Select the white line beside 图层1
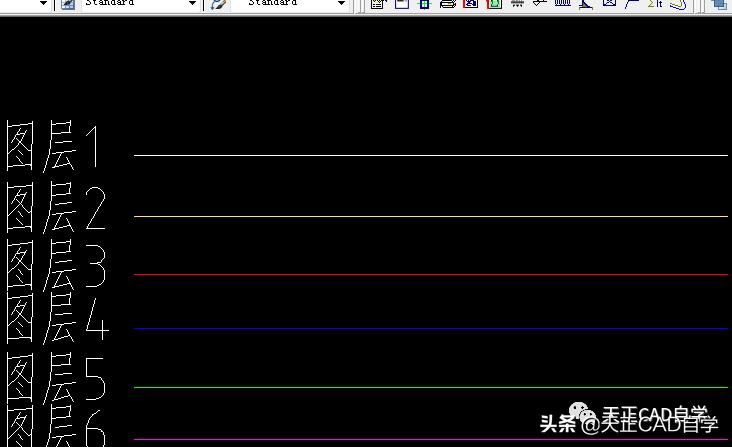Screen dimensions: 732x447 click(430, 155)
